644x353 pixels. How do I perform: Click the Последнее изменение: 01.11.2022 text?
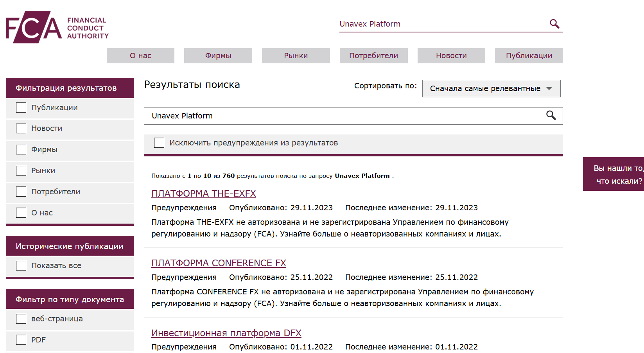(411, 347)
